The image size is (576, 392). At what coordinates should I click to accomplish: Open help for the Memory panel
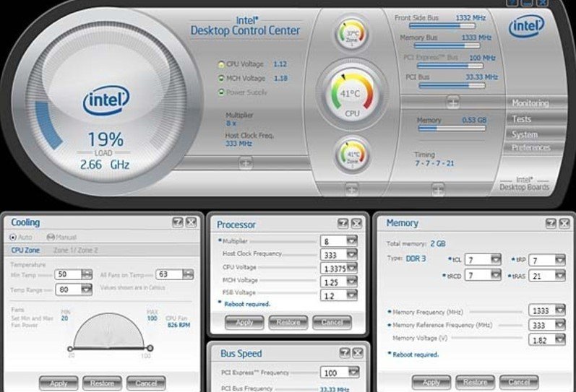tap(551, 223)
